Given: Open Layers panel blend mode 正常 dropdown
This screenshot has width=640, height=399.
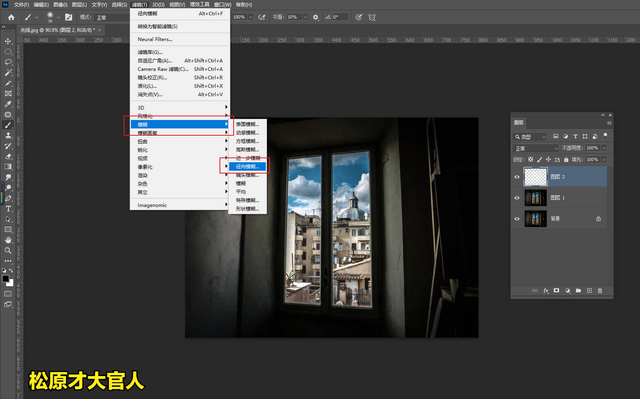Looking at the screenshot, I should tap(536, 148).
